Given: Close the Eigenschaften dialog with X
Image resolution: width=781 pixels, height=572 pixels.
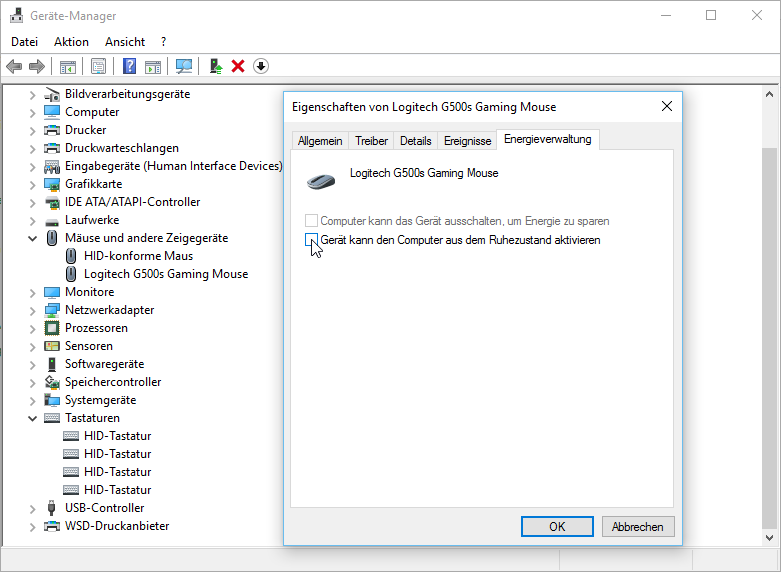Looking at the screenshot, I should (x=667, y=106).
